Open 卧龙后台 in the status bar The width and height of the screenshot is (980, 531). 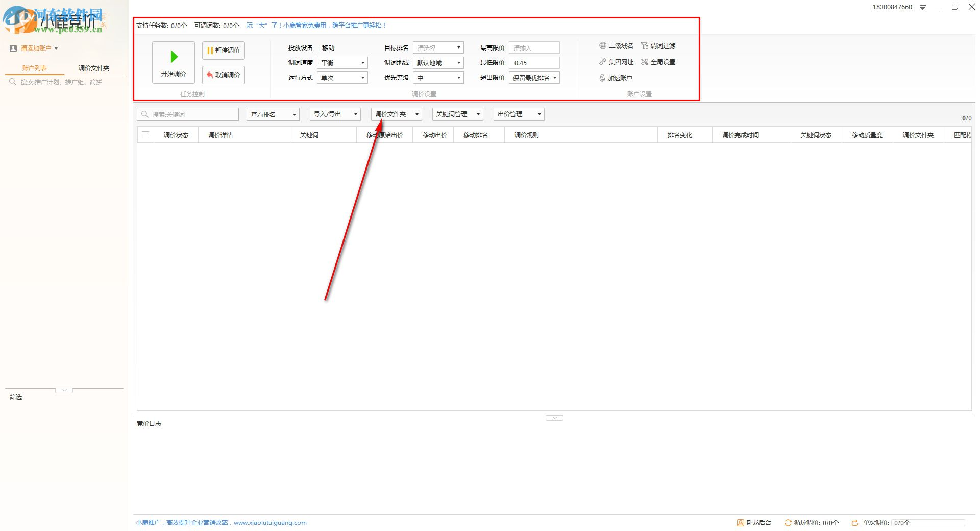click(754, 523)
